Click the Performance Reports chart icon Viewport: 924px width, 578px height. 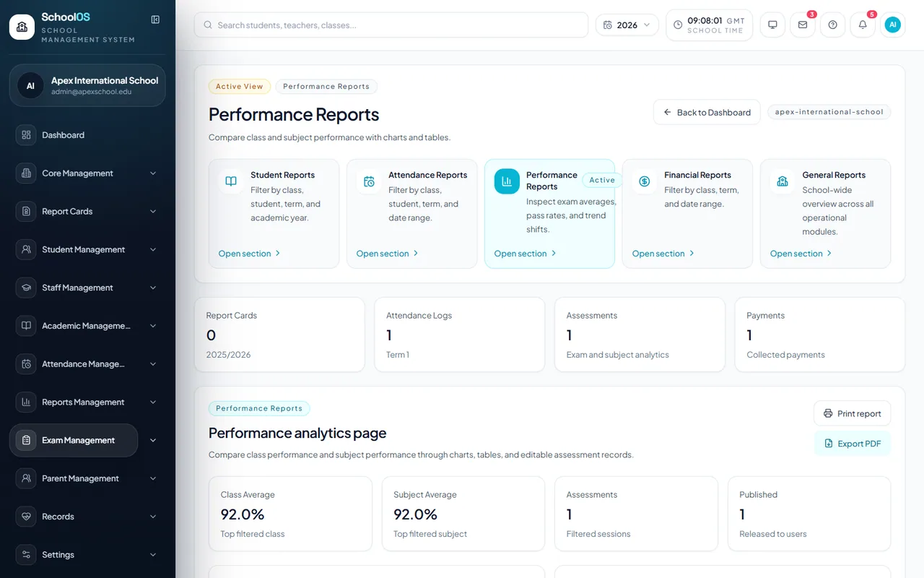(507, 181)
